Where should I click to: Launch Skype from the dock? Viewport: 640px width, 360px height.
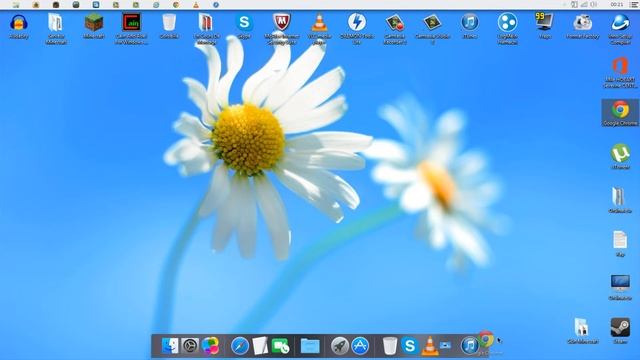(x=409, y=346)
